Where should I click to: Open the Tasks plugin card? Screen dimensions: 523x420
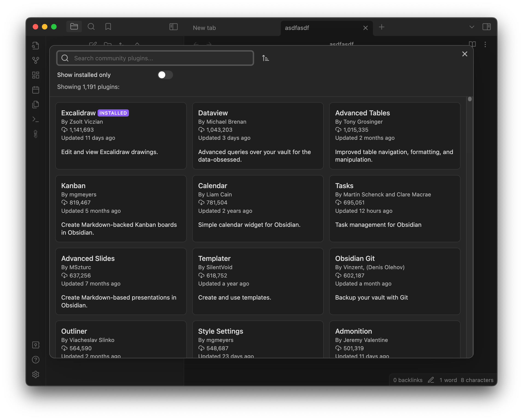pyautogui.click(x=395, y=208)
